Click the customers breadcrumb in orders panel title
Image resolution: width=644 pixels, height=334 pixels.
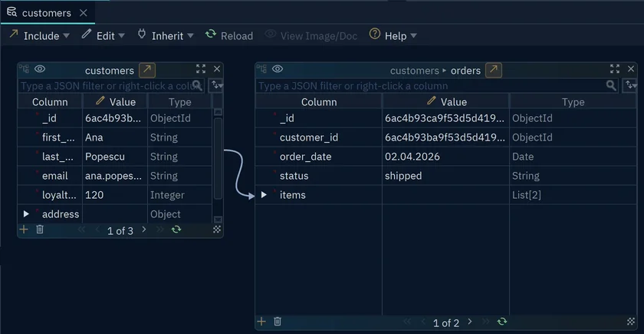click(x=415, y=71)
